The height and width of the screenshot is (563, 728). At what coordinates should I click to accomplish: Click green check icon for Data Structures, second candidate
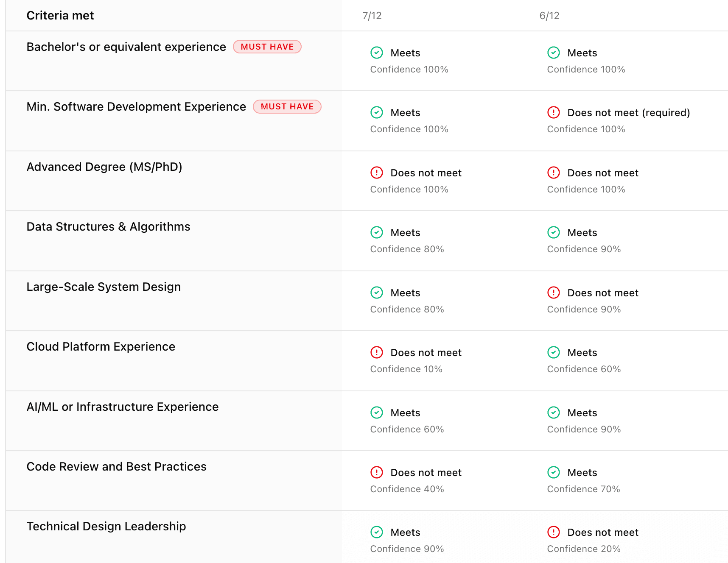[x=554, y=232]
